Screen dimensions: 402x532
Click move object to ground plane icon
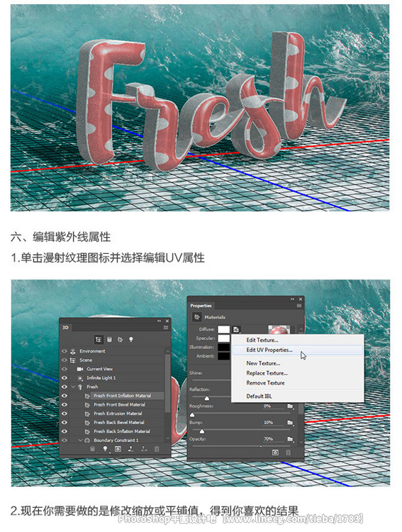click(130, 449)
